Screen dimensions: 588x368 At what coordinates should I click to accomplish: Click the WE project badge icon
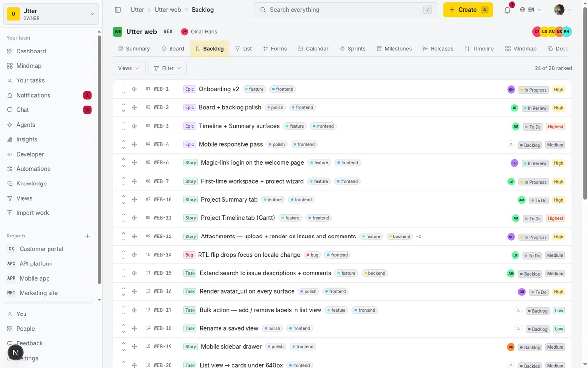click(118, 32)
